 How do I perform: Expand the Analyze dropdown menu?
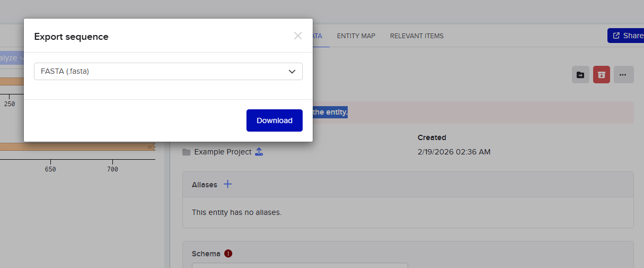pos(12,58)
